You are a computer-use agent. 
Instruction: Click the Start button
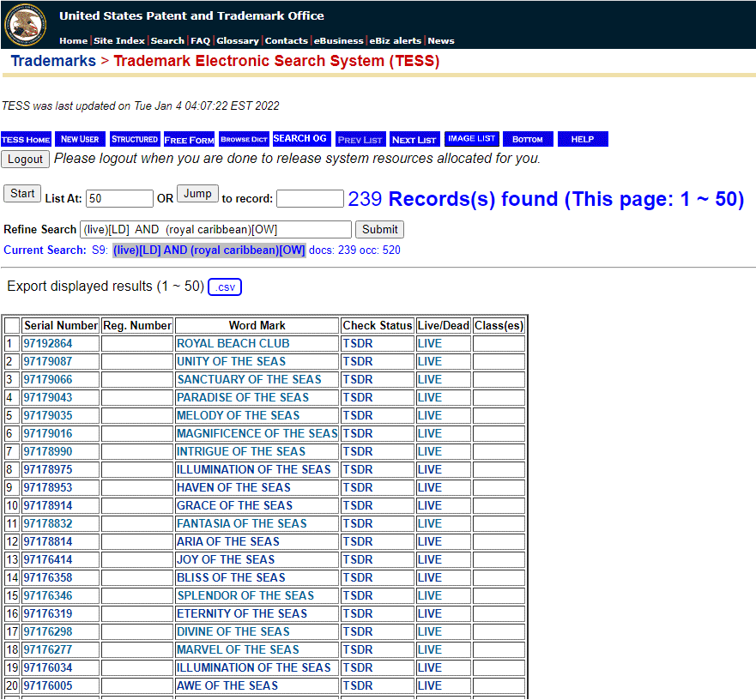click(22, 193)
